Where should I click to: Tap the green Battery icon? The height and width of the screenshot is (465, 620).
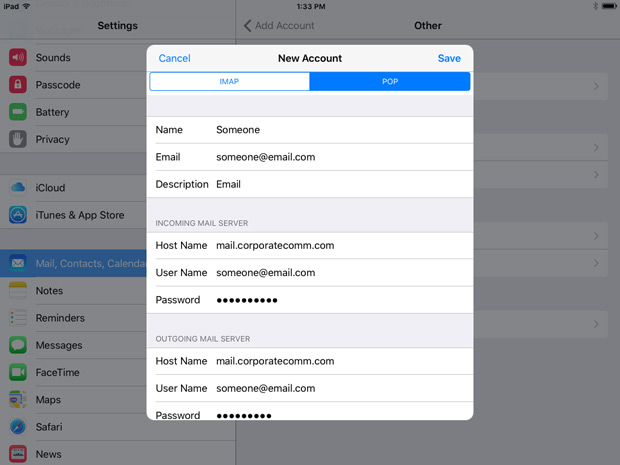tap(18, 112)
